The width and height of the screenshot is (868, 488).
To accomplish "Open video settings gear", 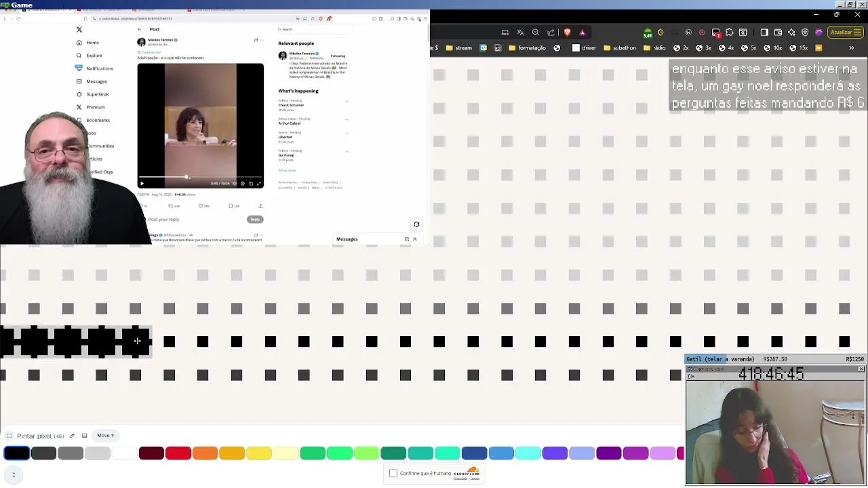I will (x=243, y=184).
